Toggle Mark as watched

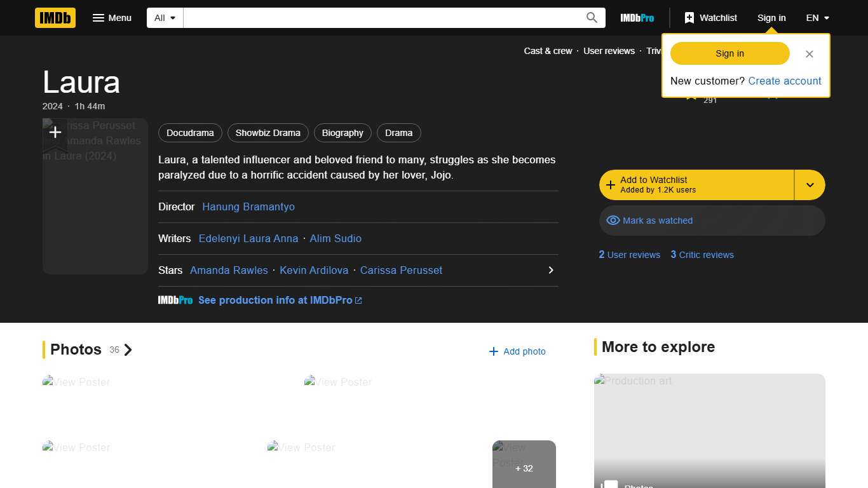click(x=712, y=220)
